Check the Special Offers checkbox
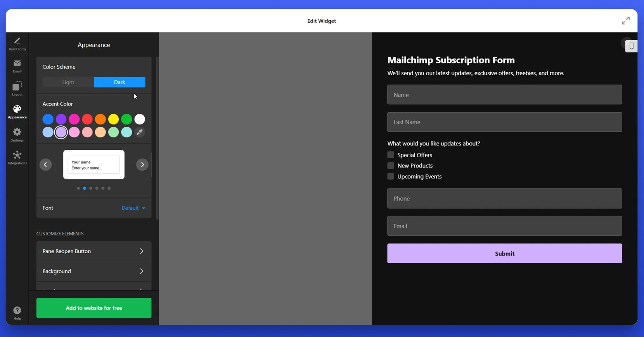 tap(391, 155)
